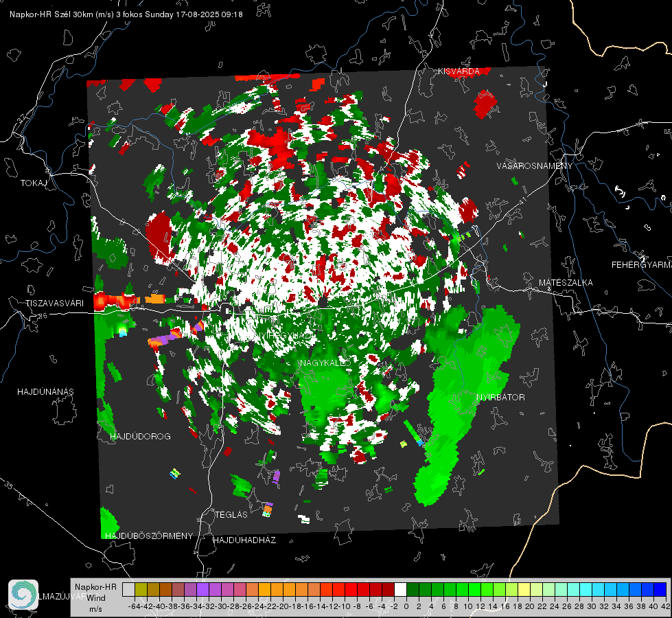Click the -20 legend value
Viewport: 672px width, 618px height.
click(x=282, y=606)
